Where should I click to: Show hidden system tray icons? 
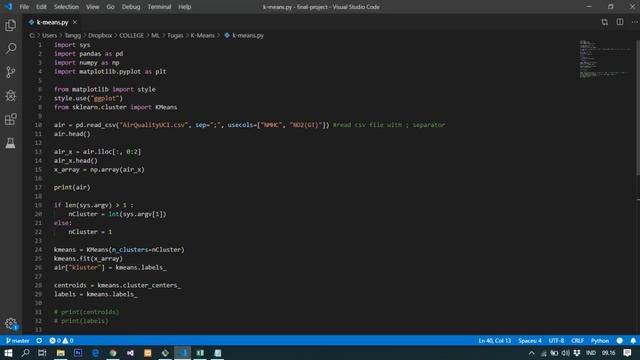[x=531, y=353]
